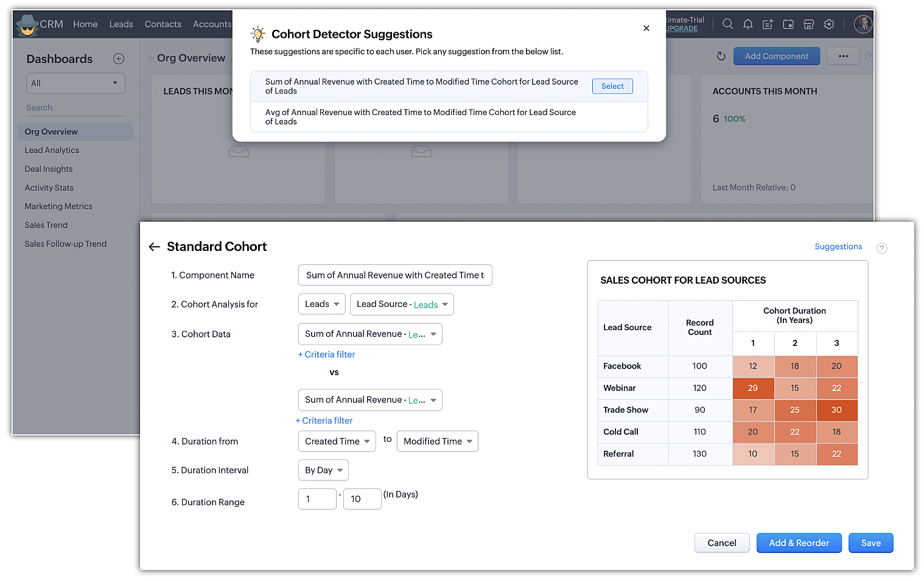Expand the Leads module dropdown
Screen dimensions: 924x581
click(x=321, y=304)
